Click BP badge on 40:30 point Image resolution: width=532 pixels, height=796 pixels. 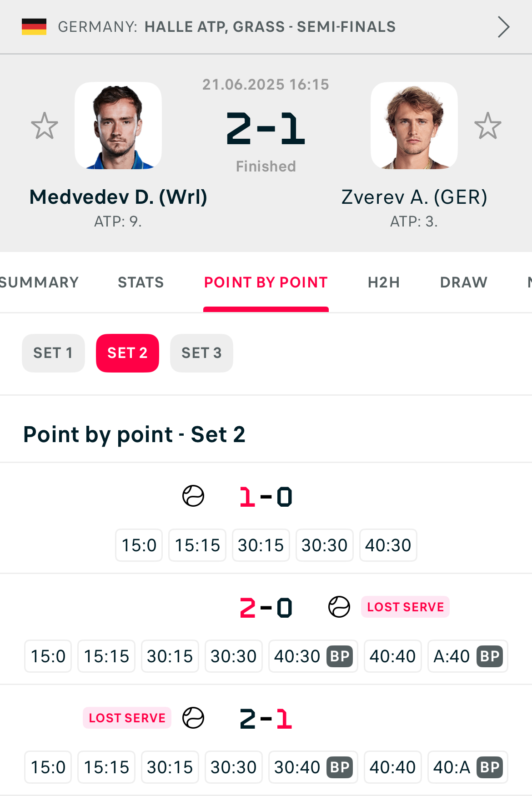point(340,656)
